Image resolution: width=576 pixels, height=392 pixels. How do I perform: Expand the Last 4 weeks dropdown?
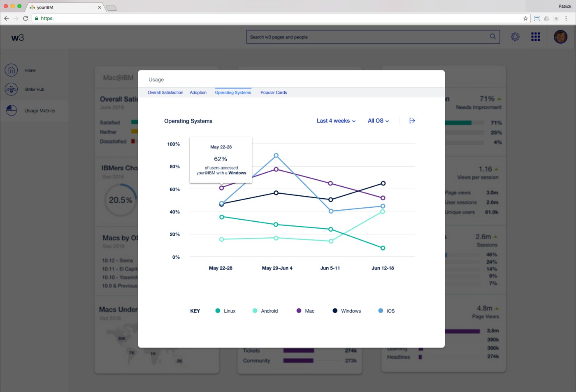click(336, 121)
